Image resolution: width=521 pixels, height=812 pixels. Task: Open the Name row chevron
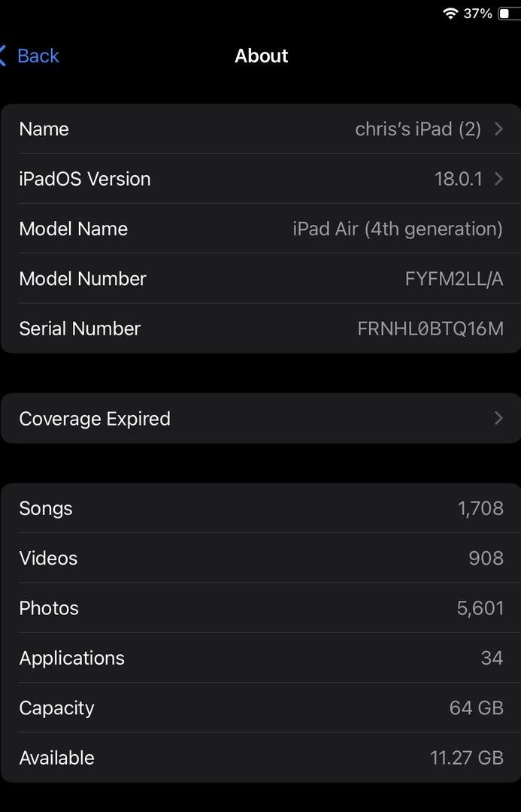coord(498,129)
